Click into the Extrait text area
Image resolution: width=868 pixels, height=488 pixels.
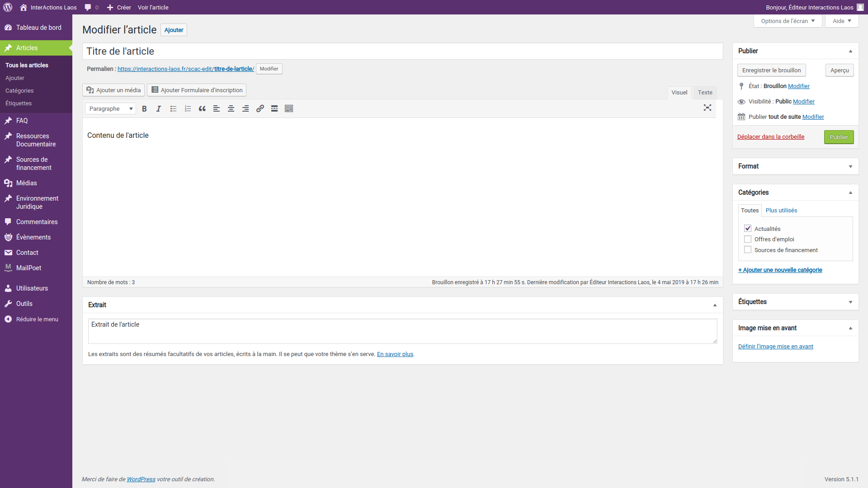(402, 331)
